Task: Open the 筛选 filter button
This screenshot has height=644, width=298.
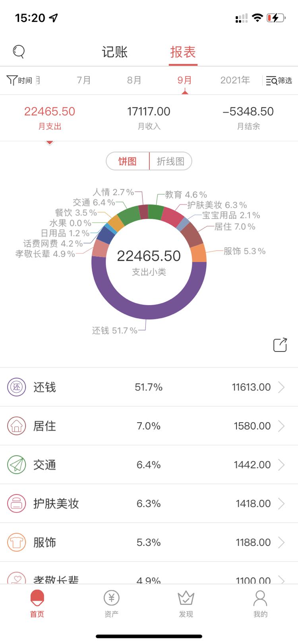Action: (x=279, y=81)
